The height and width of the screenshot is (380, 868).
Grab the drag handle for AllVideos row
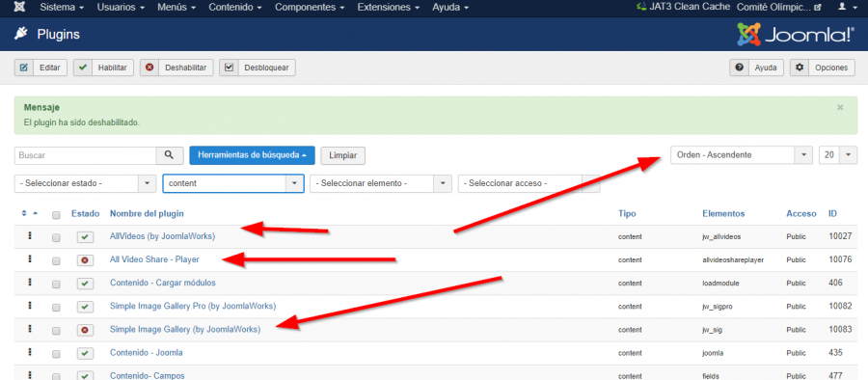pos(30,236)
